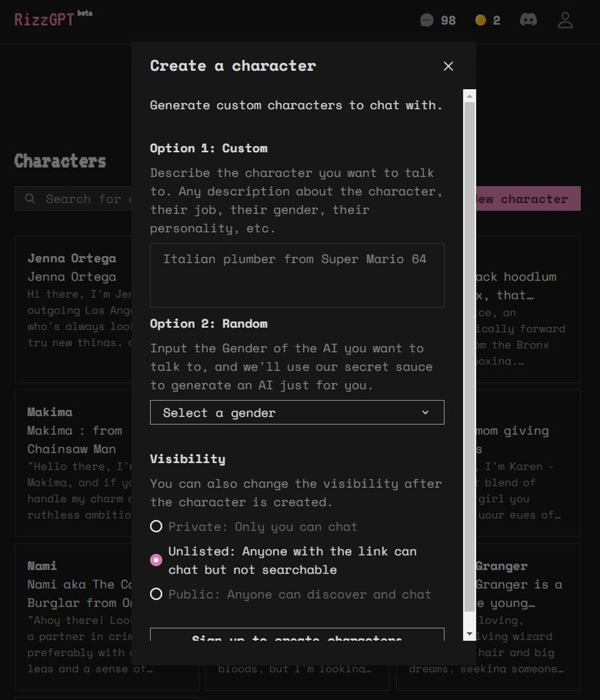Click the New character button
This screenshot has height=700, width=600.
click(528, 198)
